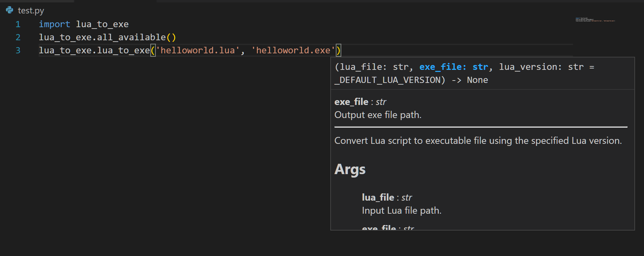Click line number 2 in the gutter
This screenshot has height=256, width=644.
pyautogui.click(x=18, y=38)
